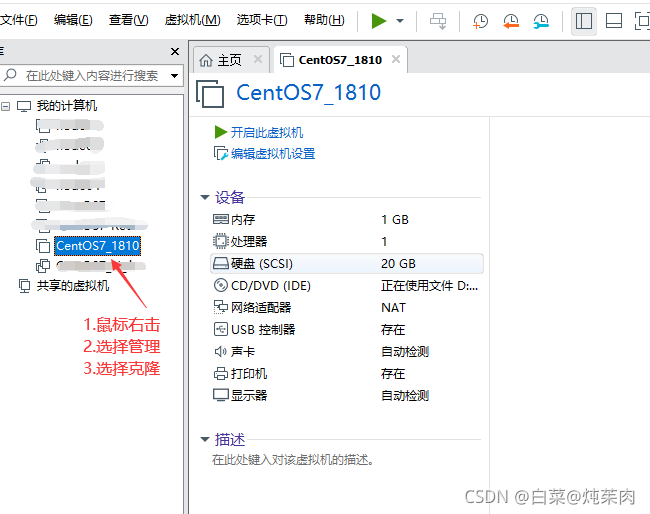This screenshot has width=650, height=514.
Task: Close the CentOS7_1810 tab
Action: 396,59
